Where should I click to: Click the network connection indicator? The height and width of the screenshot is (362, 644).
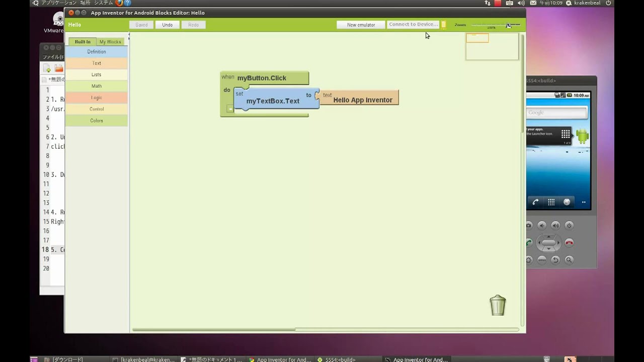click(x=487, y=3)
